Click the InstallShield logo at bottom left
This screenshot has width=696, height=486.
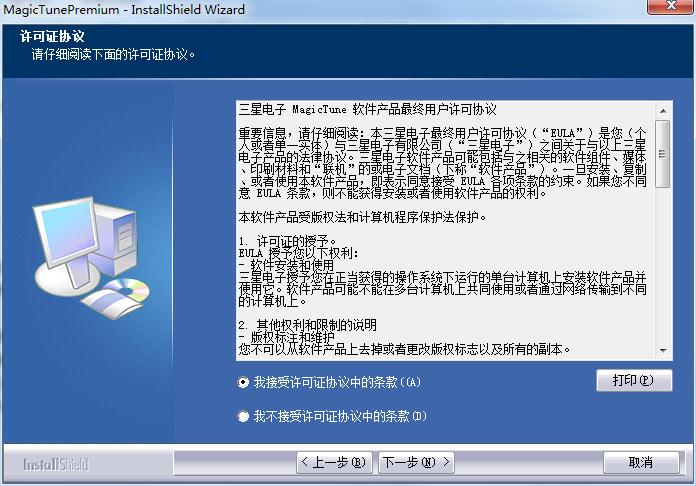coord(56,464)
